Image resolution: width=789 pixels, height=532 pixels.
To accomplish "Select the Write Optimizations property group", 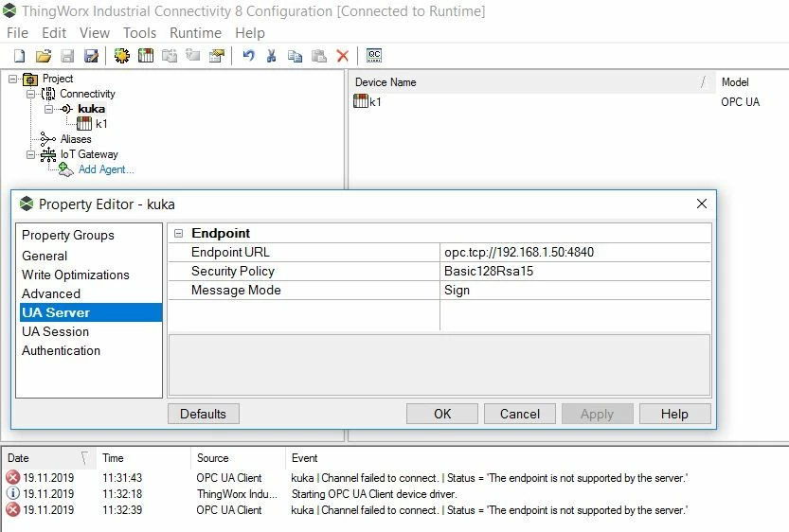I will 89,275.
